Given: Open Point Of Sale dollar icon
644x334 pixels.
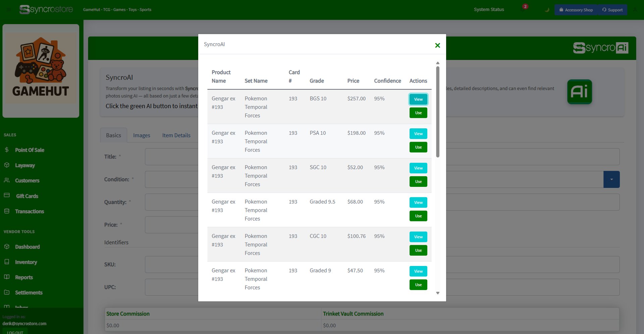Looking at the screenshot, I should coord(7,150).
